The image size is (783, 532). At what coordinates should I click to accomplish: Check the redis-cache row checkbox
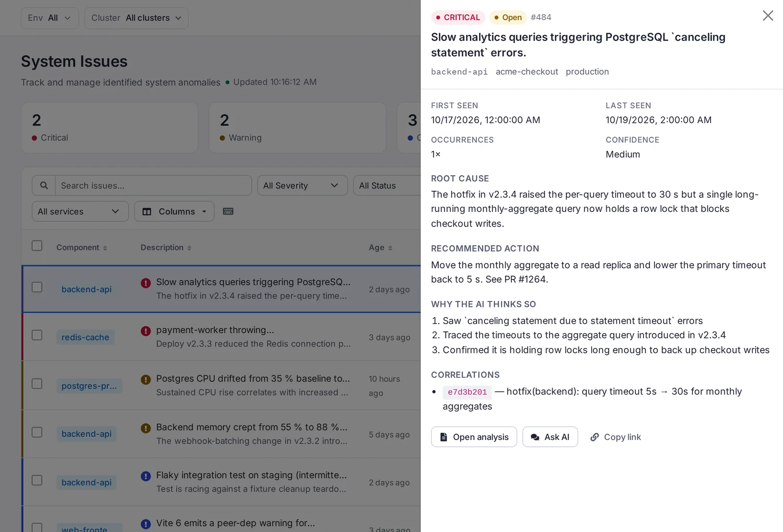(x=37, y=335)
